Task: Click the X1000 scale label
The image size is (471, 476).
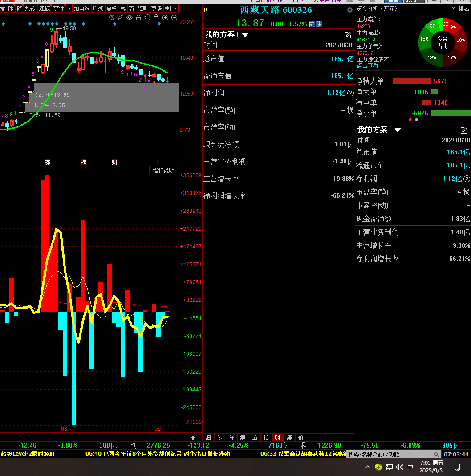Action: click(194, 422)
